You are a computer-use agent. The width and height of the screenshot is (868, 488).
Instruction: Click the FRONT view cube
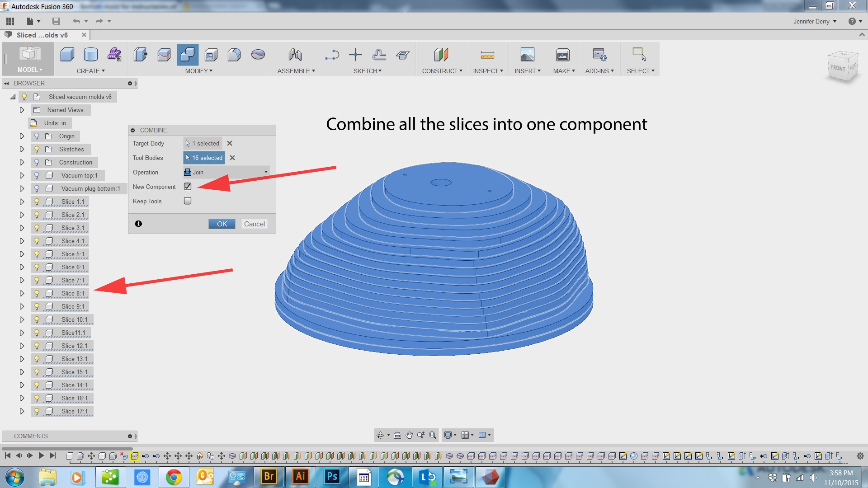839,68
